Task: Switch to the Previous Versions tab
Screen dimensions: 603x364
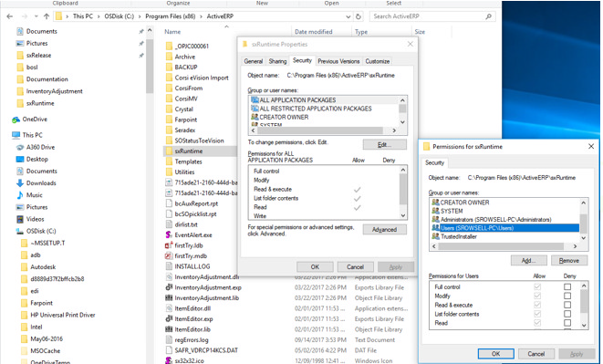Action: 338,61
